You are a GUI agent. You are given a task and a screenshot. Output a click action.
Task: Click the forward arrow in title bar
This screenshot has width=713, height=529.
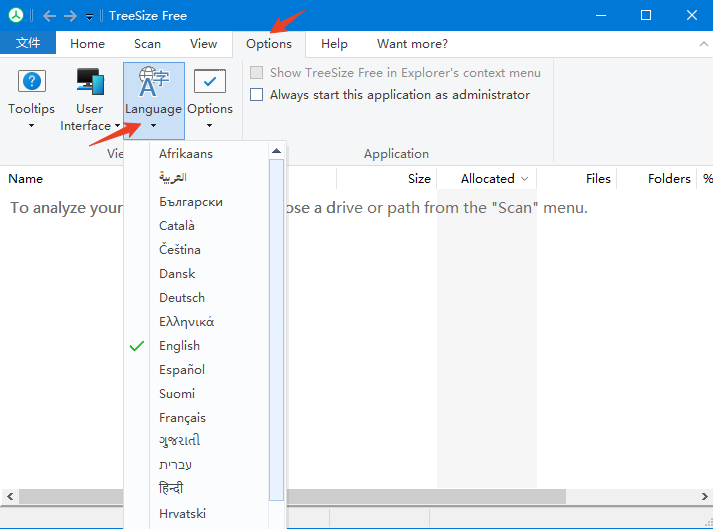[71, 16]
